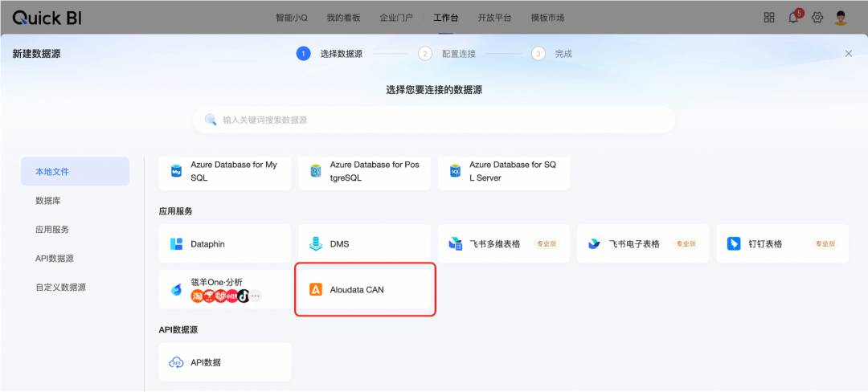Click step 3 完成
Image resolution: width=868 pixels, height=392 pixels.
pyautogui.click(x=552, y=54)
